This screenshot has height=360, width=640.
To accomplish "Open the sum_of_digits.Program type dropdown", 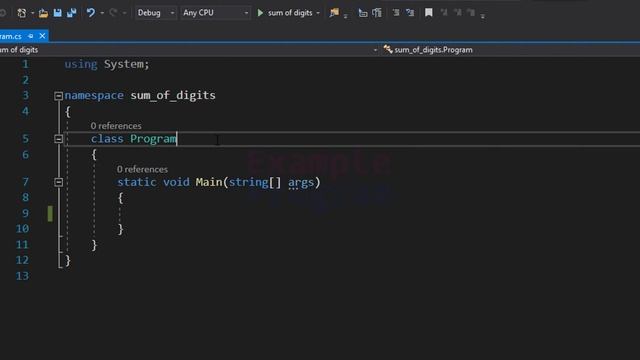I will [510, 50].
